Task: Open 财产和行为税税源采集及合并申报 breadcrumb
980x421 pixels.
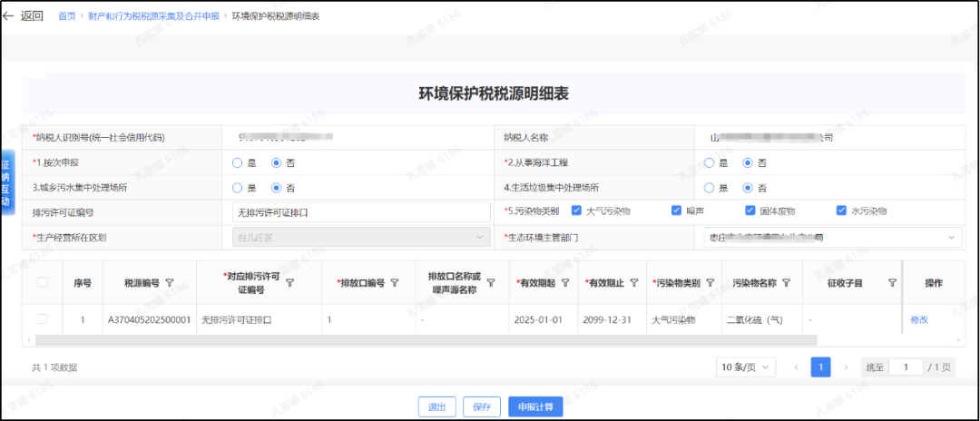Action: 153,16
